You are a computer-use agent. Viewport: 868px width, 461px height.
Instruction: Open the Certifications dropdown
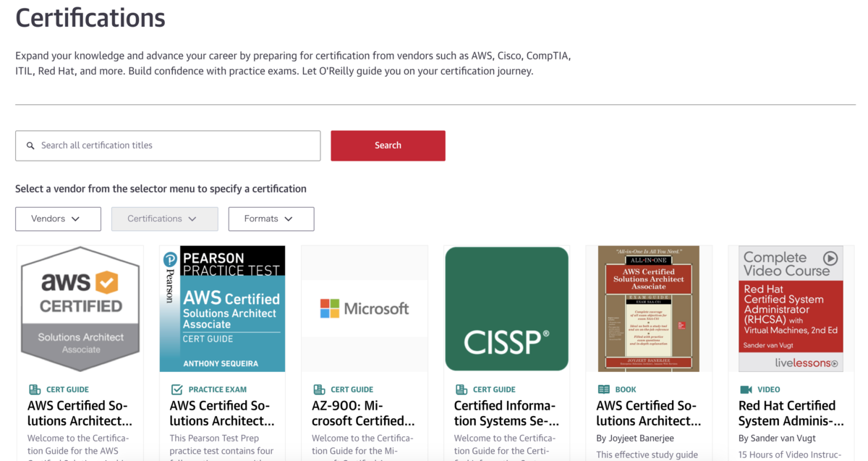click(x=164, y=219)
